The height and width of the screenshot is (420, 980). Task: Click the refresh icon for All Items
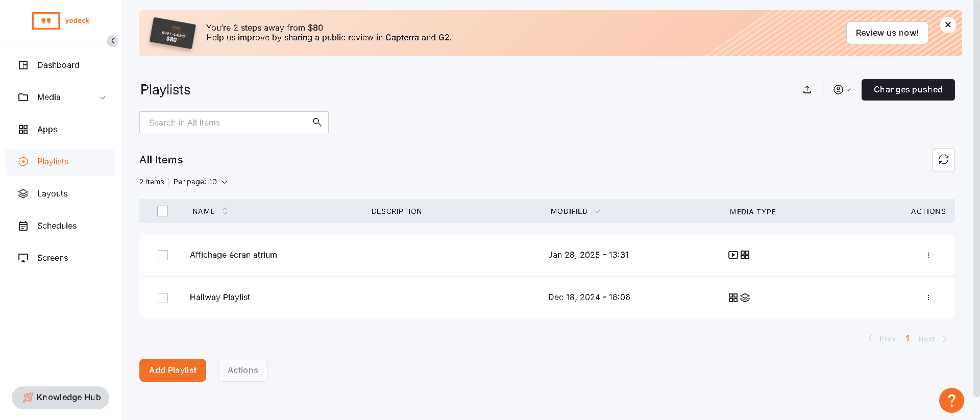pos(943,160)
